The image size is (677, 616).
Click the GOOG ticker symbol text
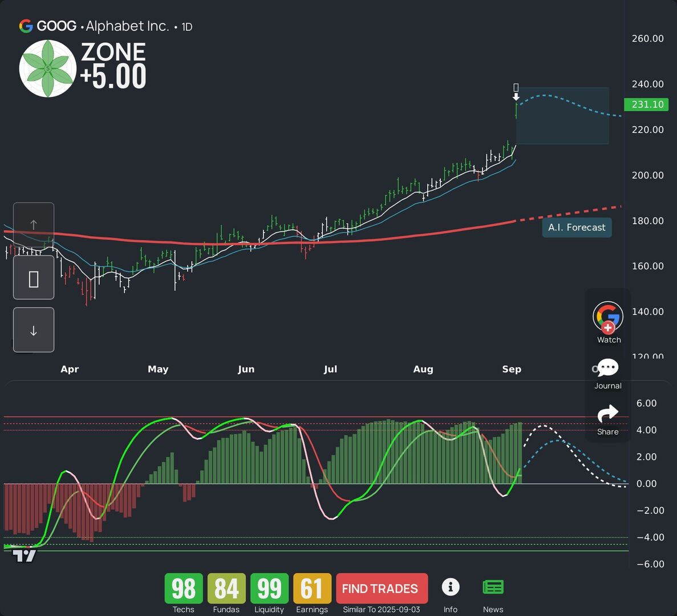tap(56, 26)
